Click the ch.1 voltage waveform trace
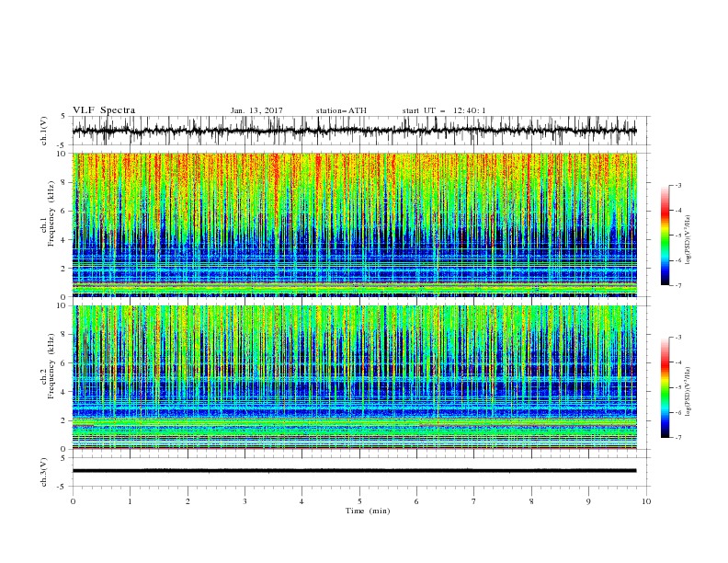The height and width of the screenshot is (563, 728). (354, 131)
